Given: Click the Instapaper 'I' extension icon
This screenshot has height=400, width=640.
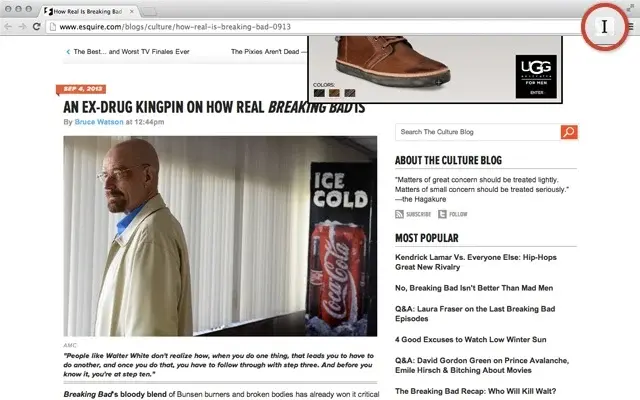Looking at the screenshot, I should point(604,27).
